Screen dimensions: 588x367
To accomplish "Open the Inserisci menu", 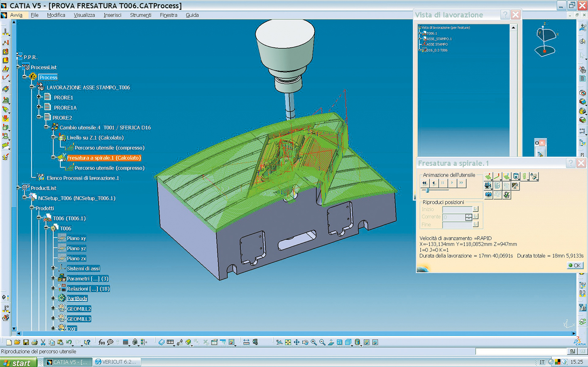I will (112, 15).
